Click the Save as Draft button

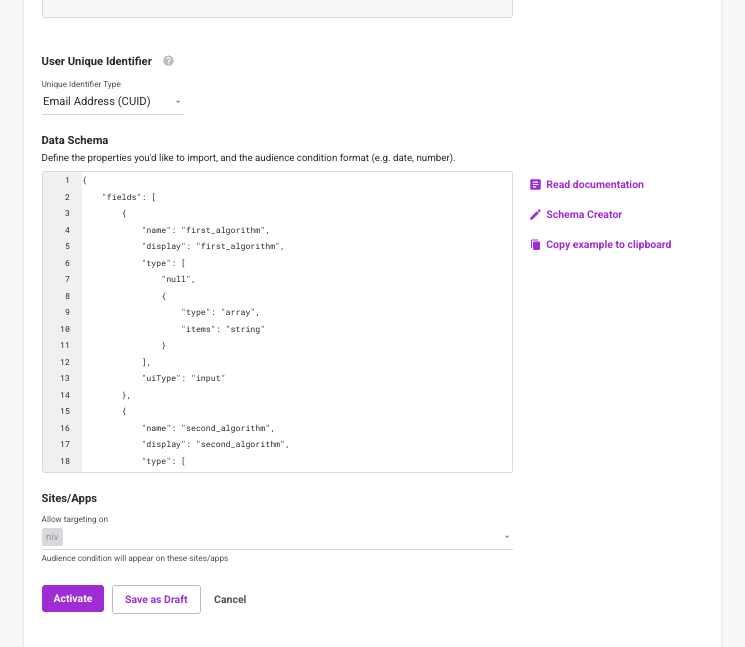156,599
